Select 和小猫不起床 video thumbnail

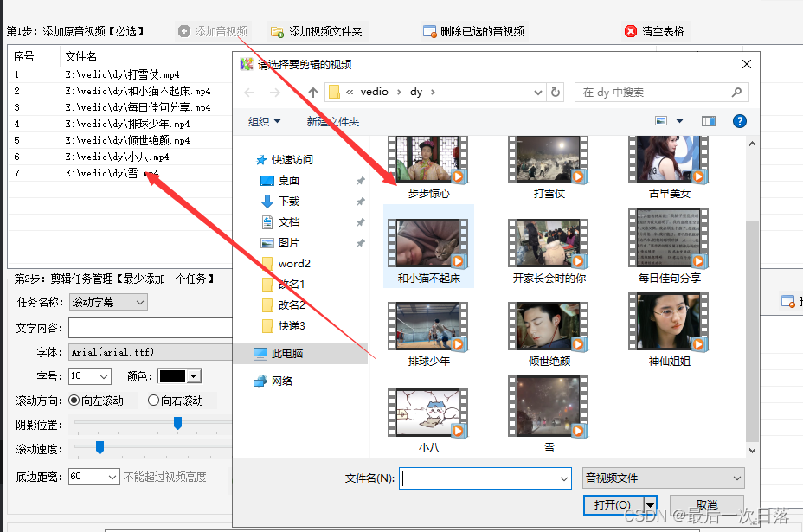coord(428,247)
